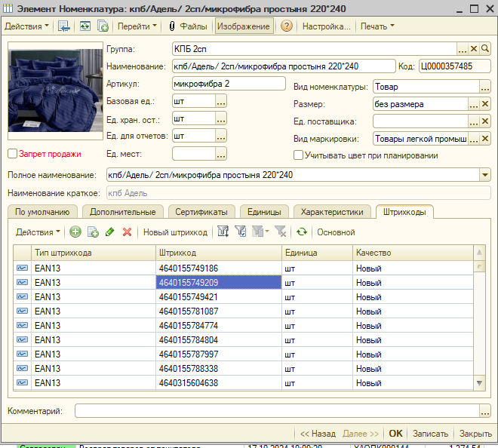The width and height of the screenshot is (498, 448).
Task: Open Настройка... settings
Action: 326,26
